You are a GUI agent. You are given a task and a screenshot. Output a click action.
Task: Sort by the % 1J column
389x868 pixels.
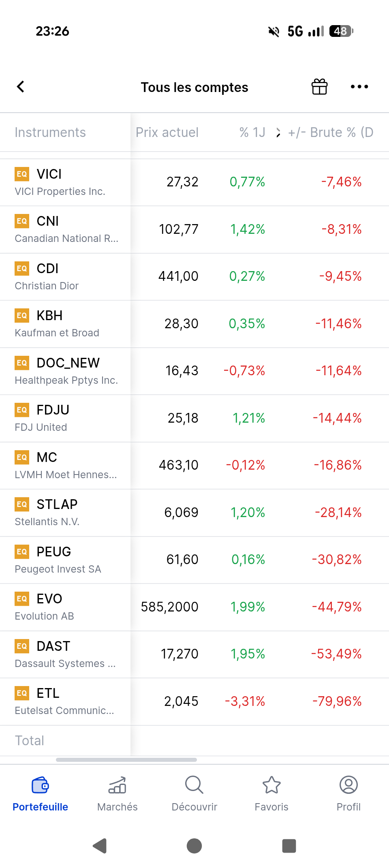pyautogui.click(x=252, y=133)
